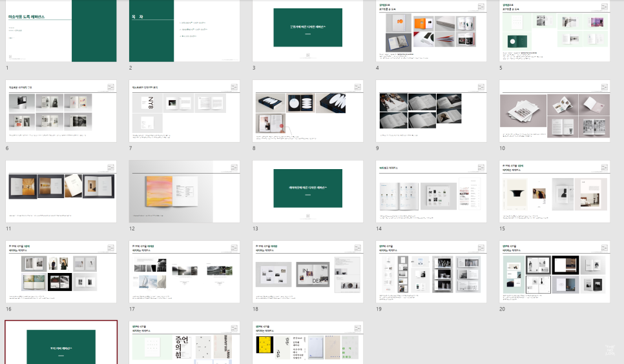Select slide 22 with large Korean typography cover
Image resolution: width=624 pixels, height=364 pixels.
pyautogui.click(x=184, y=343)
